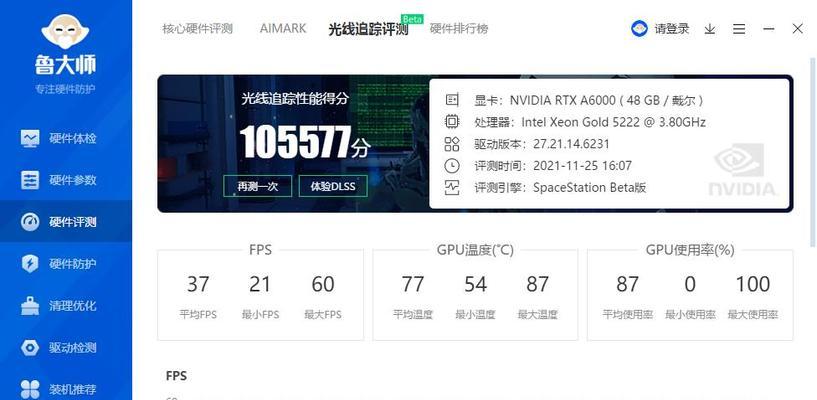Open the hamburger main menu
This screenshot has height=400, width=817.
tap(739, 29)
